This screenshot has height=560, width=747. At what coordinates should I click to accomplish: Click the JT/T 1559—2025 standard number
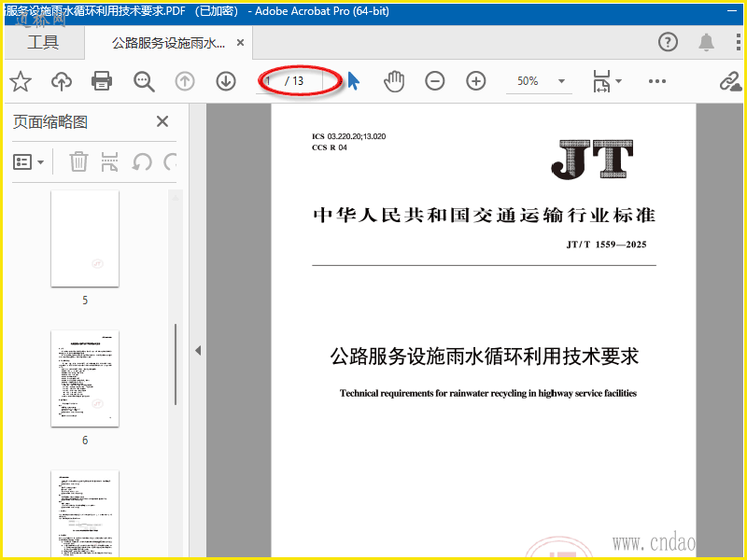point(606,245)
